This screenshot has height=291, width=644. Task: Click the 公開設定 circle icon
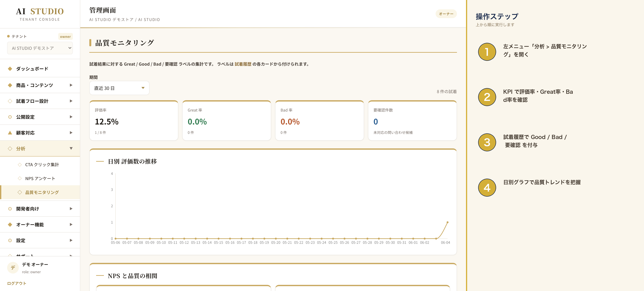(10, 117)
